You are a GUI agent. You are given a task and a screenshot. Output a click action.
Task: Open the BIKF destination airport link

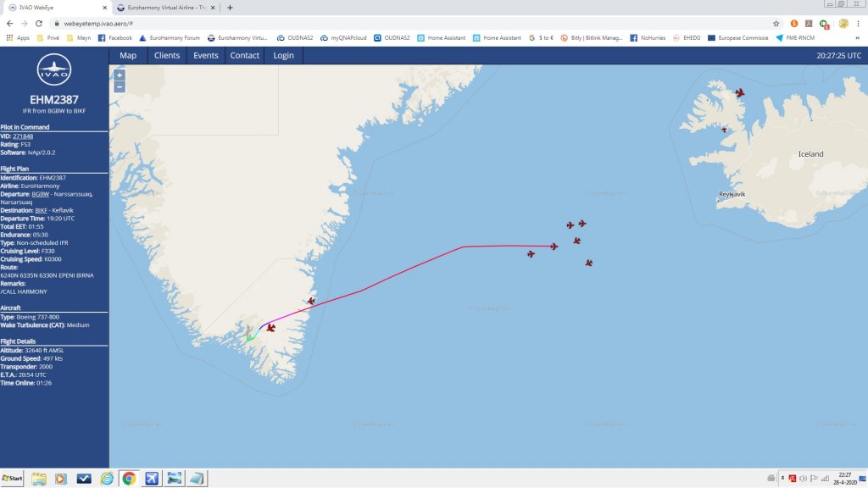(x=42, y=210)
